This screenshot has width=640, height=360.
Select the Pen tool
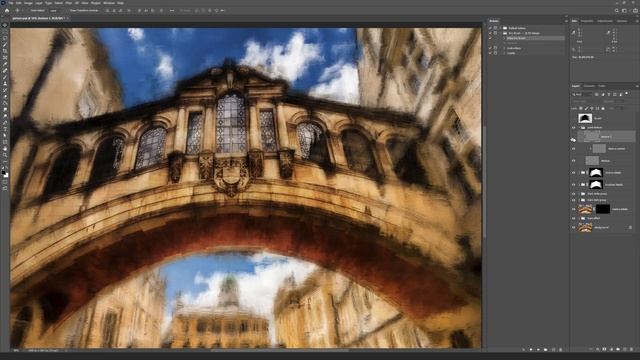coord(5,123)
